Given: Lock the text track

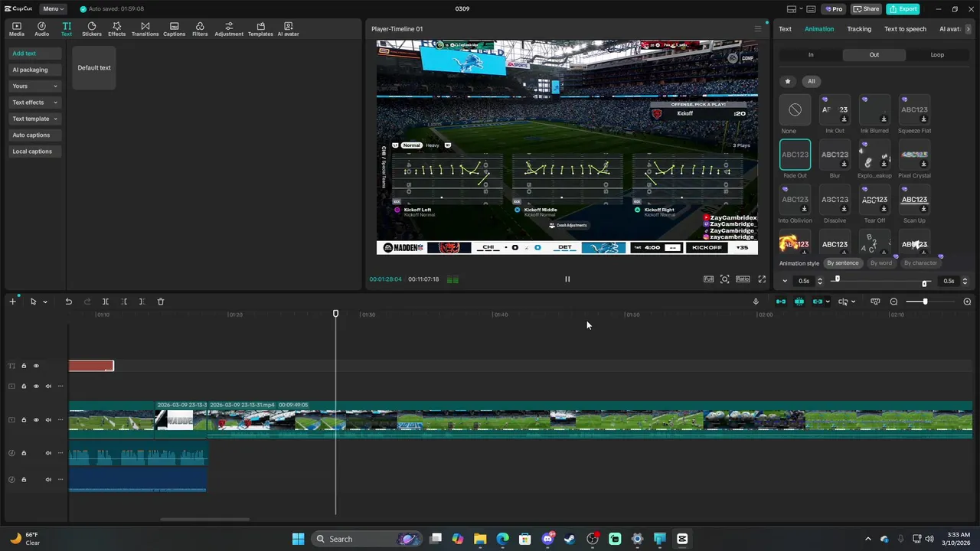Looking at the screenshot, I should click(24, 366).
